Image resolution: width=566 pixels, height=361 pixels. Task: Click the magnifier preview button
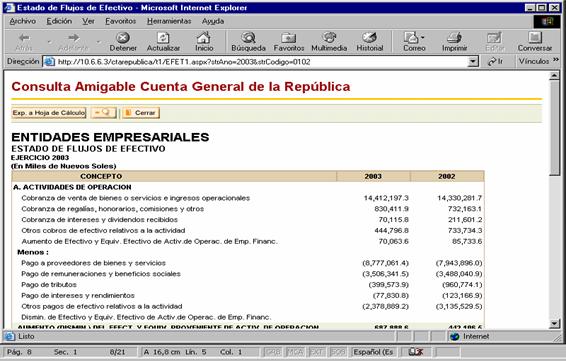pyautogui.click(x=103, y=113)
